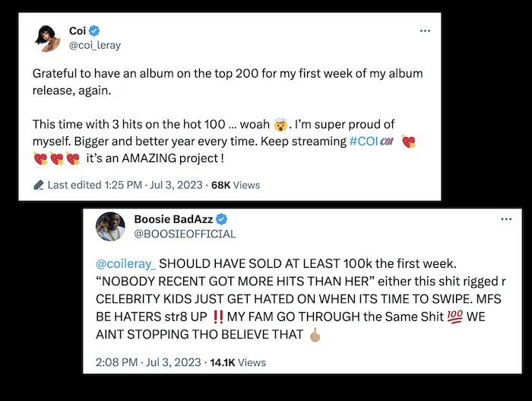This screenshot has height=401, width=532.
Task: Click the 2:08 PM · Jul 3, 2023 timestamp
Action: 148,362
